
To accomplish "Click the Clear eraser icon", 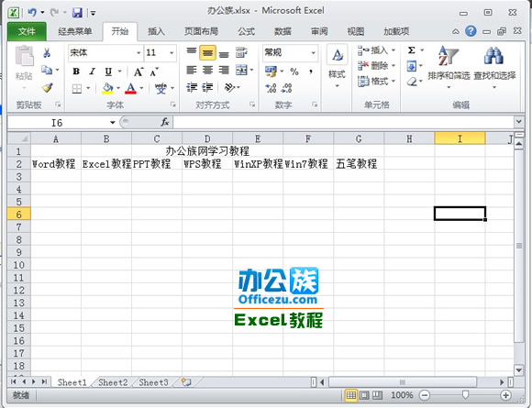I will (412, 82).
